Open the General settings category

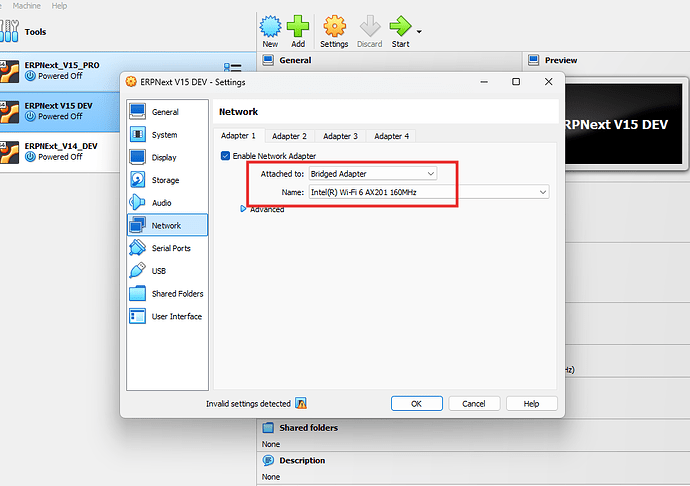click(x=167, y=112)
